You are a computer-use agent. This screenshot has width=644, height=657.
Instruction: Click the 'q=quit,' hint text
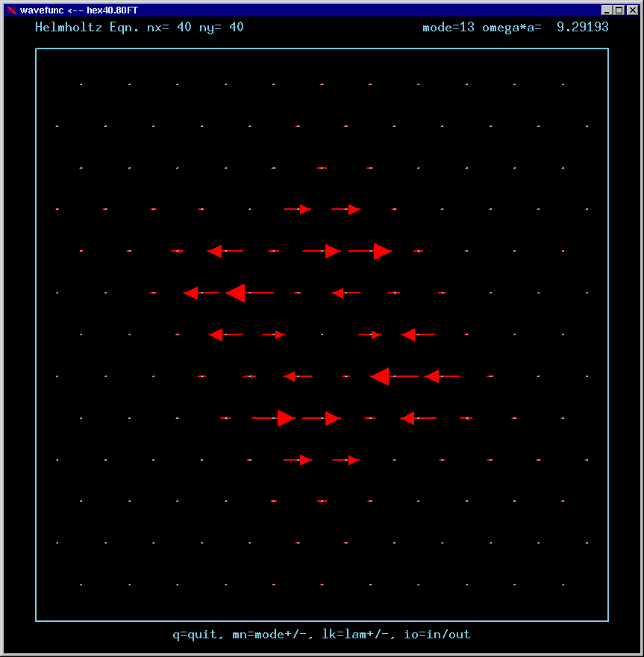[x=198, y=635]
